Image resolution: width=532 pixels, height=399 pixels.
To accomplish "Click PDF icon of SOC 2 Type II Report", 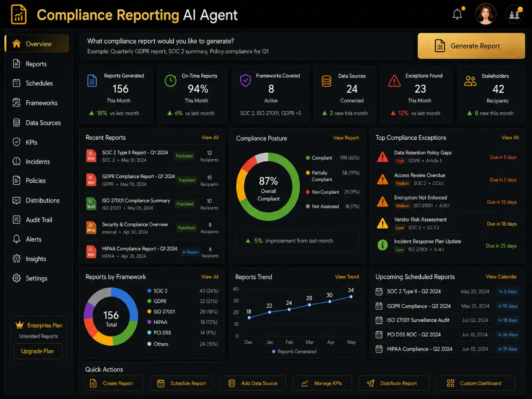I will pos(91,156).
